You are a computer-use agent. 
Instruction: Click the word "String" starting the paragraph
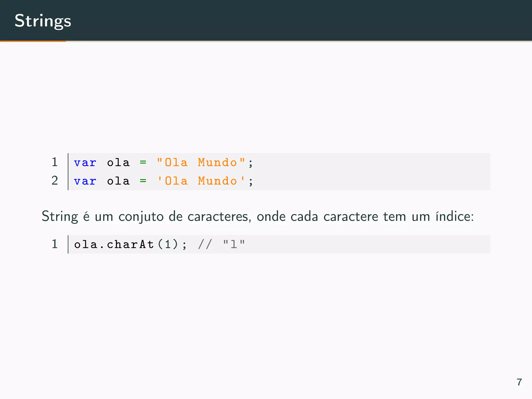60,216
